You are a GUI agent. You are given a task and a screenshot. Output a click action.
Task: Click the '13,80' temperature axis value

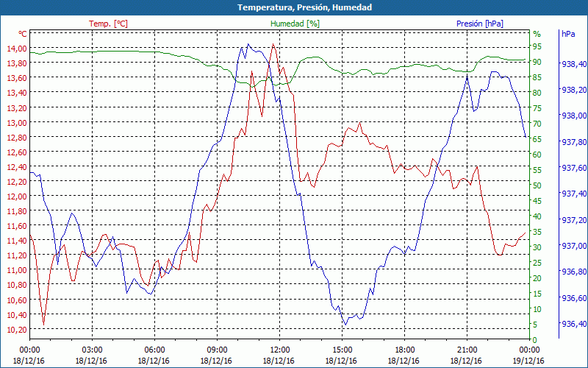(x=16, y=63)
